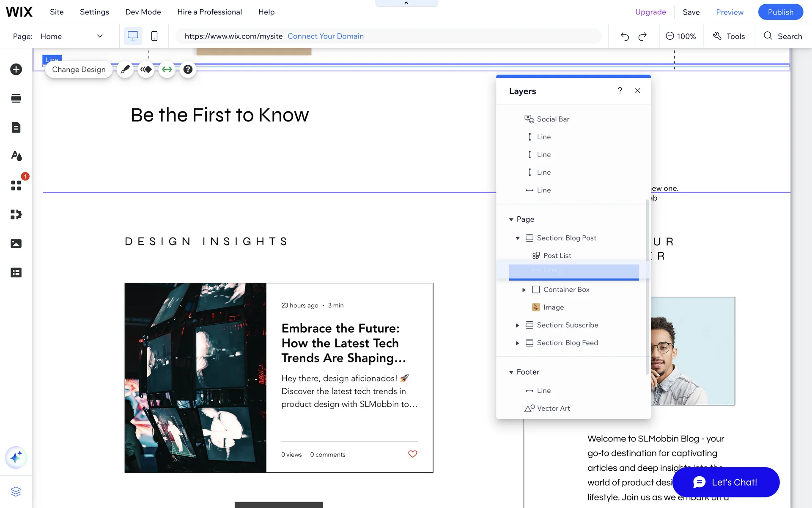The height and width of the screenshot is (508, 812).
Task: Collapse the Footer group in Layers
Action: [x=511, y=372]
